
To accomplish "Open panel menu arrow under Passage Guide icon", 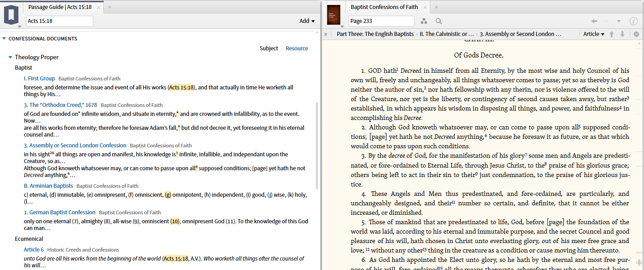I will tap(20, 27).
